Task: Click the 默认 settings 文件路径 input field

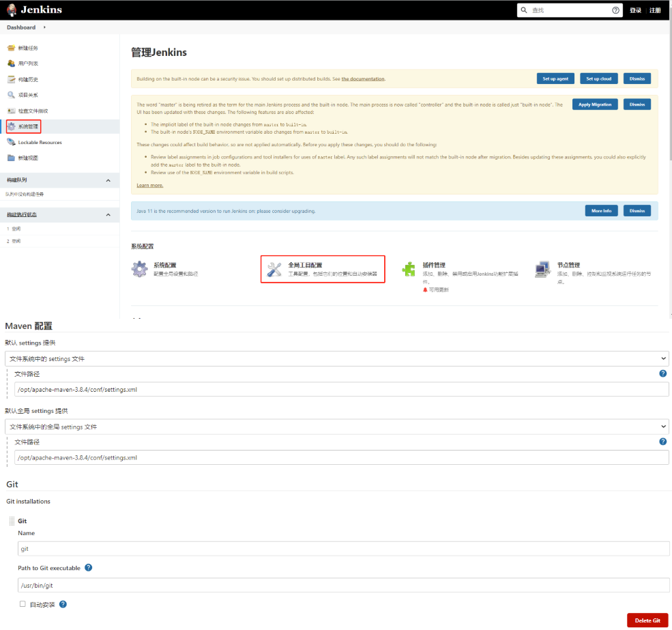Action: [342, 390]
